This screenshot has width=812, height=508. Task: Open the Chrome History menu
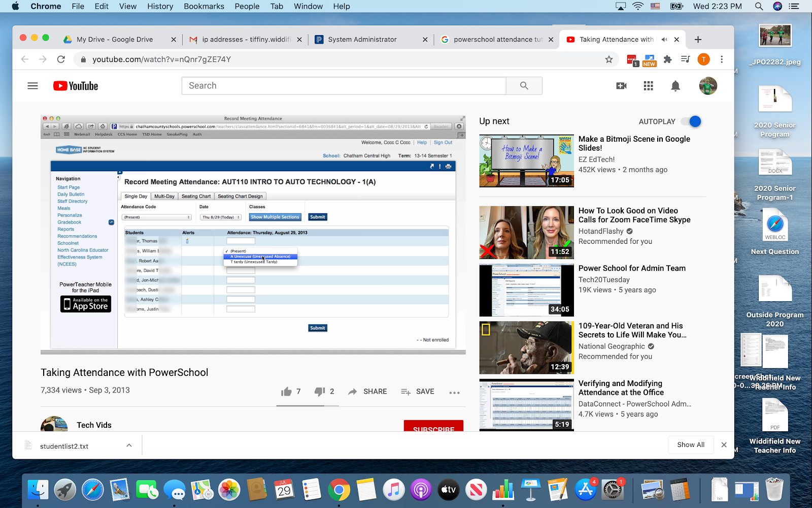[160, 6]
